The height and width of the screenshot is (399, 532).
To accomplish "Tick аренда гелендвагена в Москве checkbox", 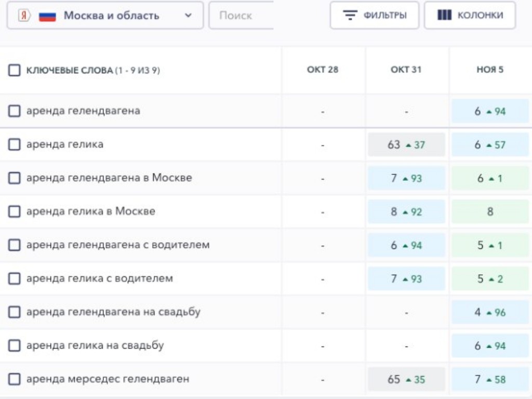I will click(15, 178).
